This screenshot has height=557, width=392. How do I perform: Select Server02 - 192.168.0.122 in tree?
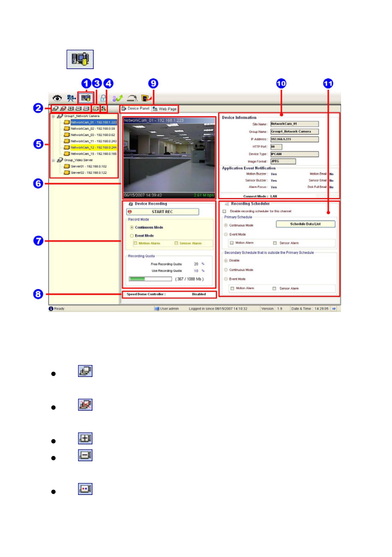click(x=89, y=173)
